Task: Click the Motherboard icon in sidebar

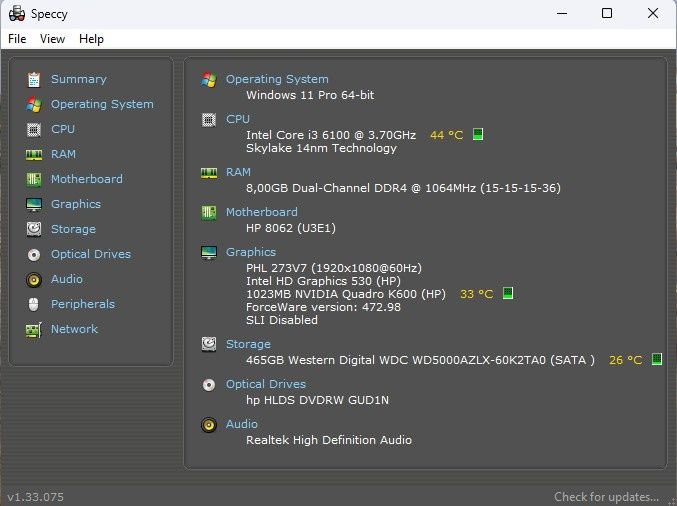Action: click(34, 179)
